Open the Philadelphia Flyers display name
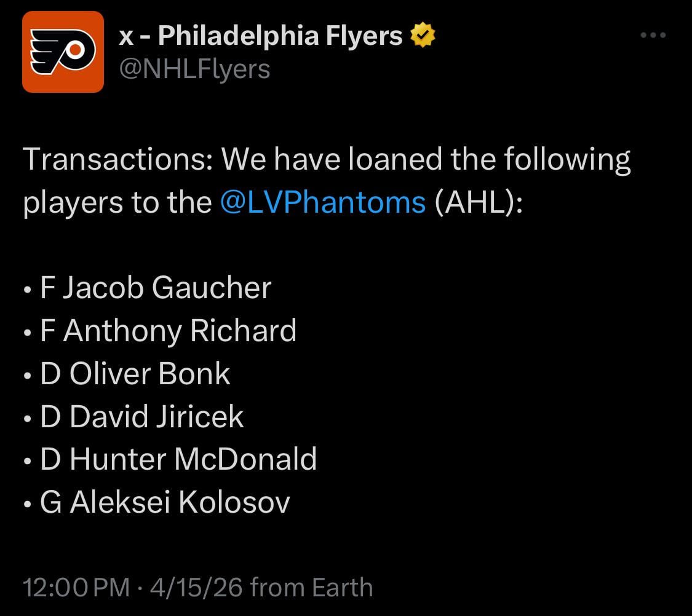 click(x=261, y=36)
